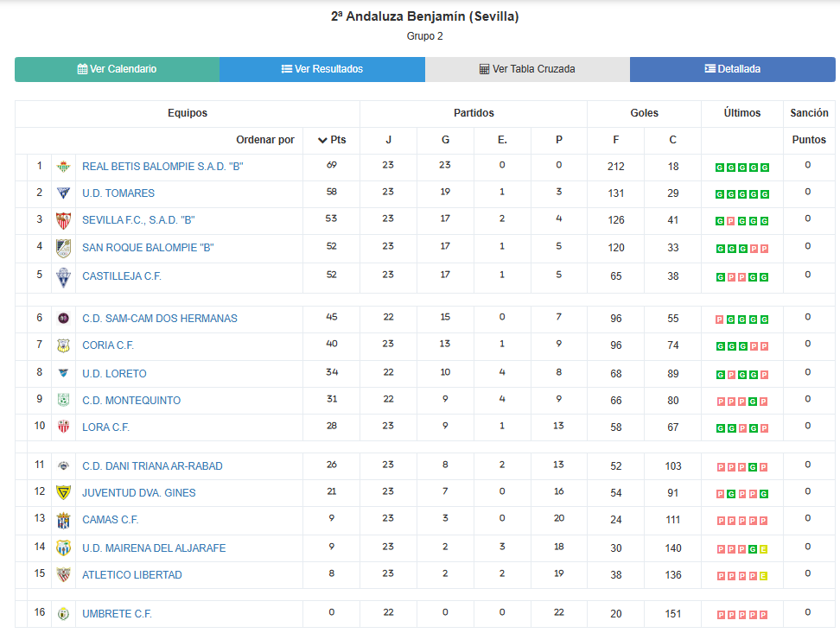This screenshot has width=840, height=633.
Task: Open Ver Calendario tab
Action: click(x=117, y=69)
